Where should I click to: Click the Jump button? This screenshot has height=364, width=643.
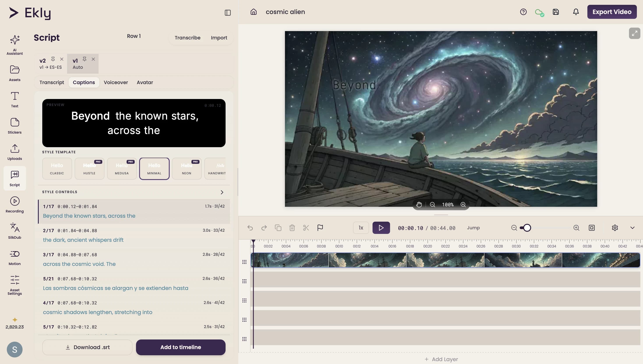point(473,228)
